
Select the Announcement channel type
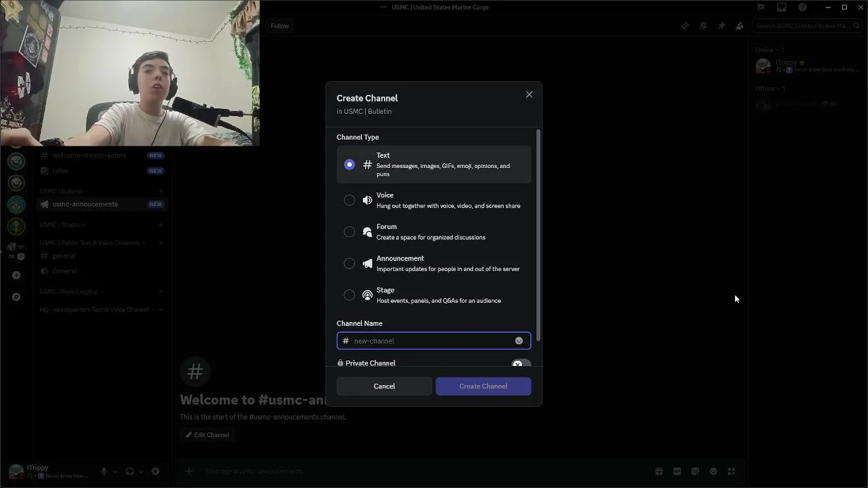(433, 264)
